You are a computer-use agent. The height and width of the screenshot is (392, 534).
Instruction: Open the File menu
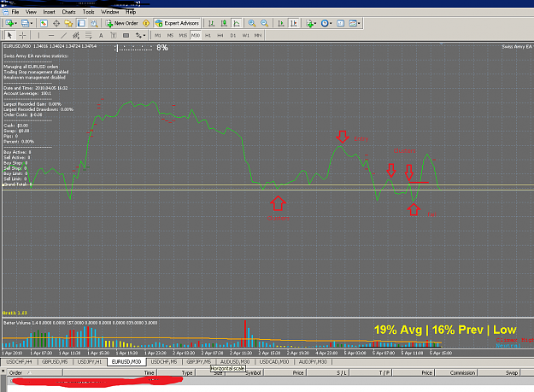coord(15,12)
